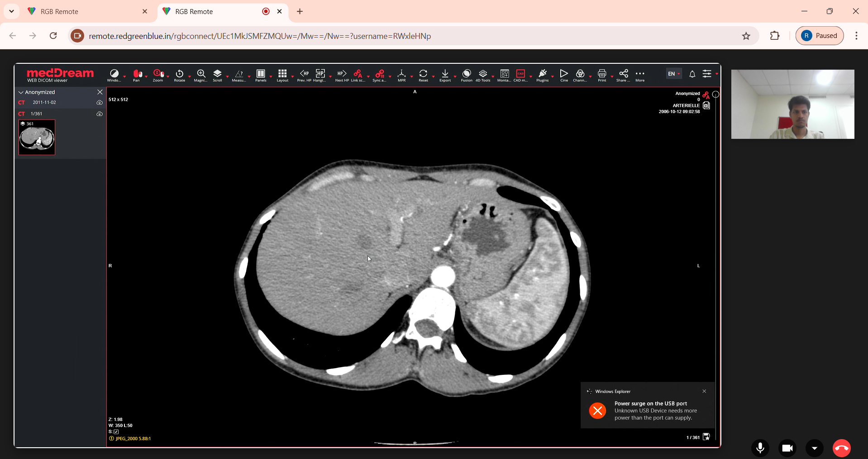End the call with red hang-up button
Screen dimensions: 868x459
842,448
